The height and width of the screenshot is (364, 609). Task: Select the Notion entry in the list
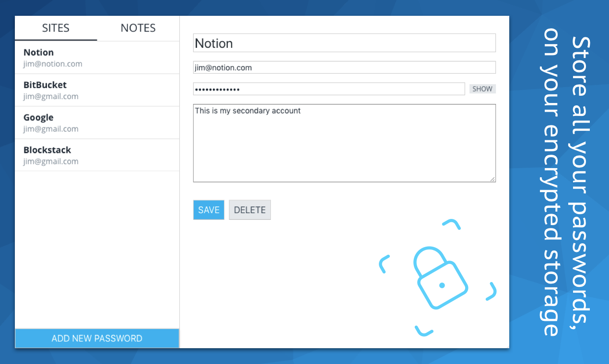pos(97,57)
